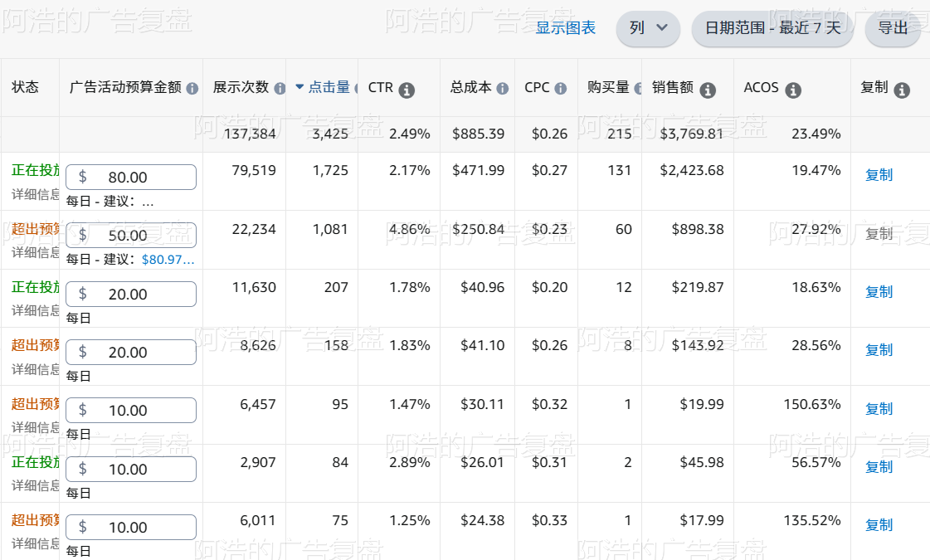Click suggested budget link $80.97
Viewport: 930px width, 560px height.
[x=168, y=259]
